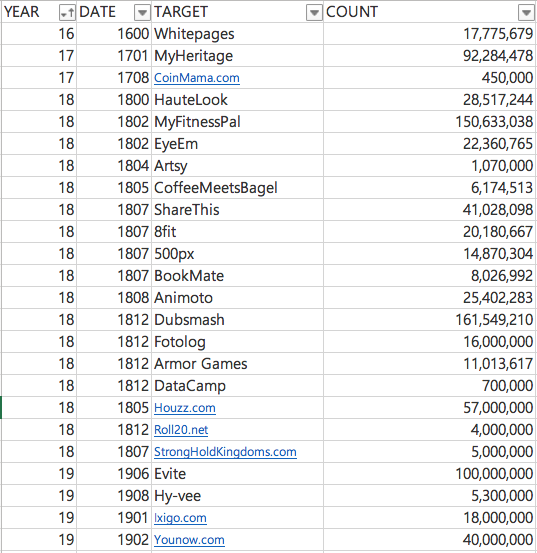Select the ShareThis cell

click(x=238, y=210)
